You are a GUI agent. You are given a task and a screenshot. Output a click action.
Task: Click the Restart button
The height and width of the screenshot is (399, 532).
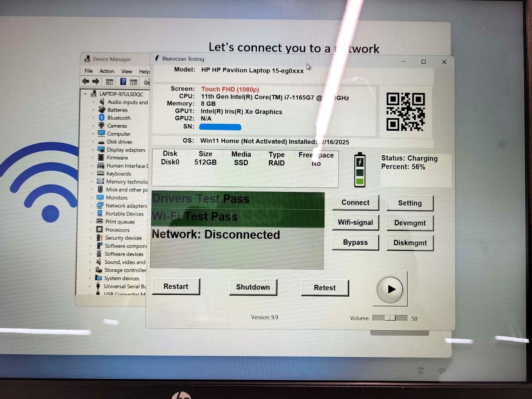pyautogui.click(x=176, y=287)
